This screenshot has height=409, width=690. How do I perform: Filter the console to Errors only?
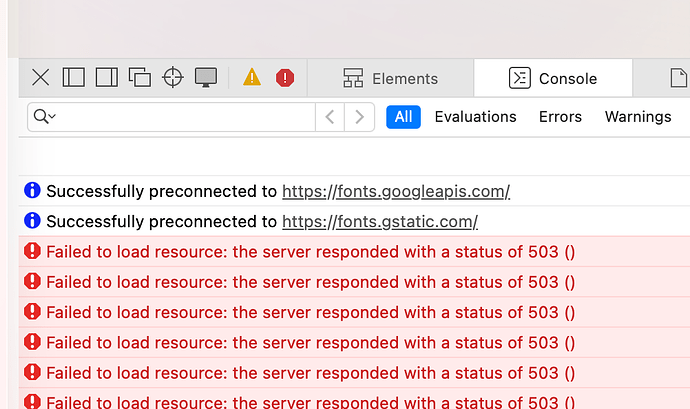[x=560, y=117]
